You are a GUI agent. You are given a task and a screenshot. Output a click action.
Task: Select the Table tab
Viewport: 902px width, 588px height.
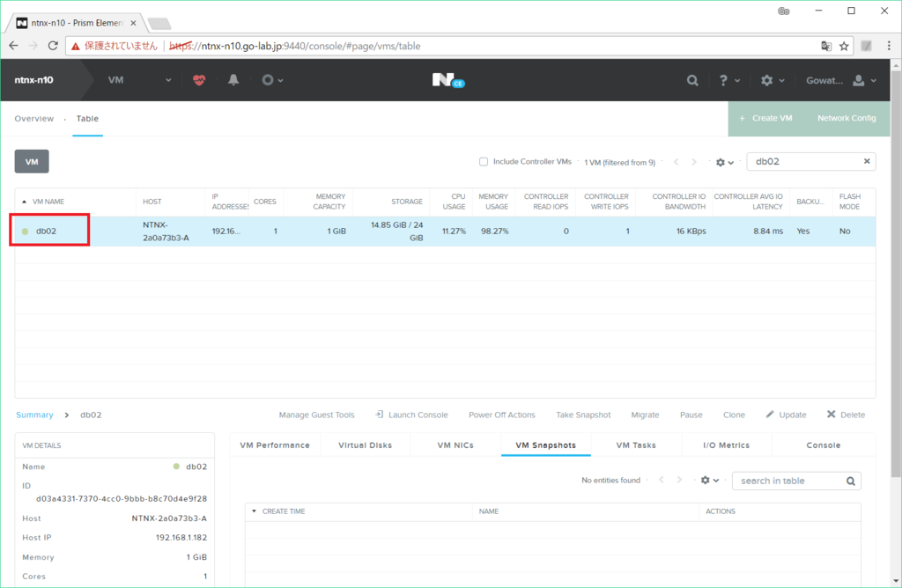(87, 119)
